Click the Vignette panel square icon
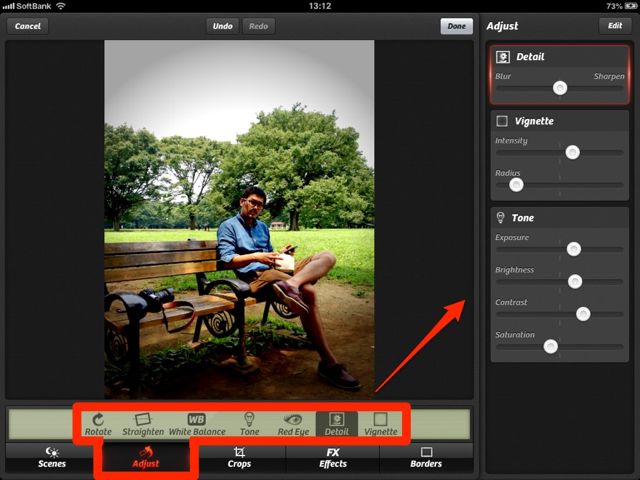The image size is (640, 480). (x=502, y=121)
